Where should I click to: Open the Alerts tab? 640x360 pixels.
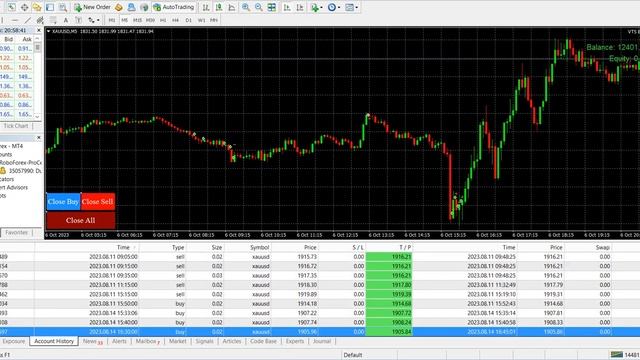[x=119, y=341]
